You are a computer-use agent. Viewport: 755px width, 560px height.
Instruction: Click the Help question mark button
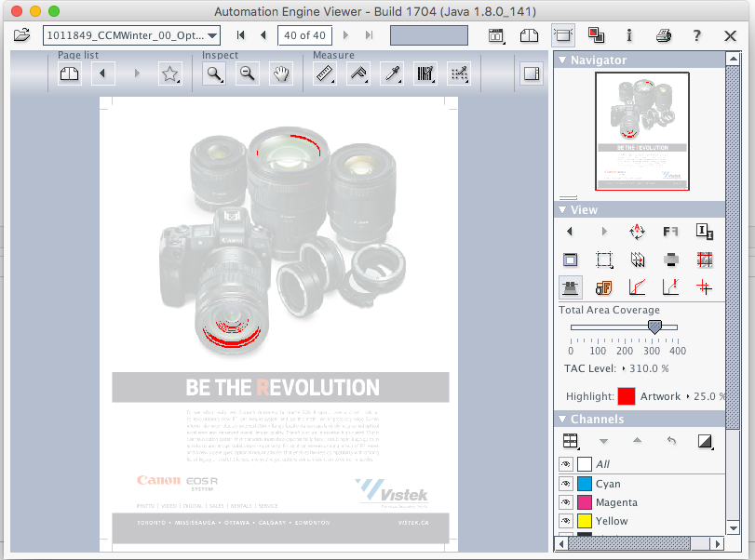[x=695, y=33]
